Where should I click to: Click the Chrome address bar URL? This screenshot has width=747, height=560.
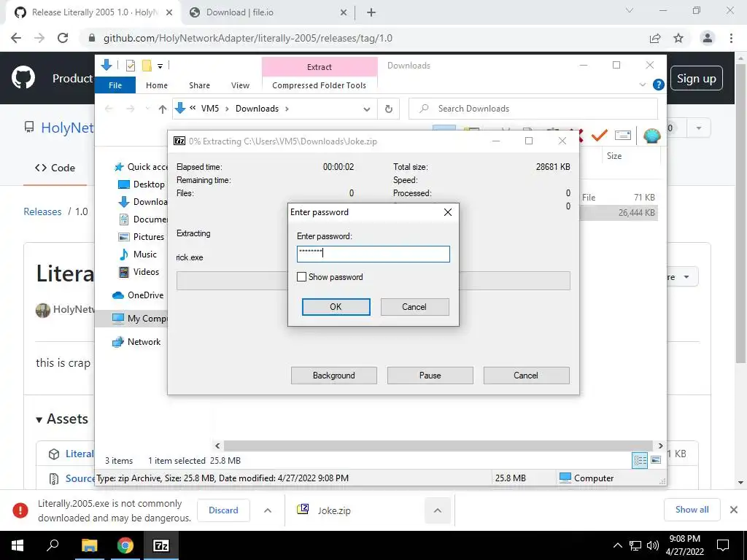click(248, 38)
